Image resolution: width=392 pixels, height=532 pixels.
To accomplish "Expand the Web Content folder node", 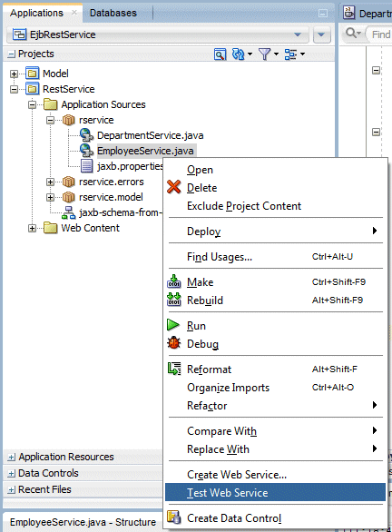I will (33, 228).
